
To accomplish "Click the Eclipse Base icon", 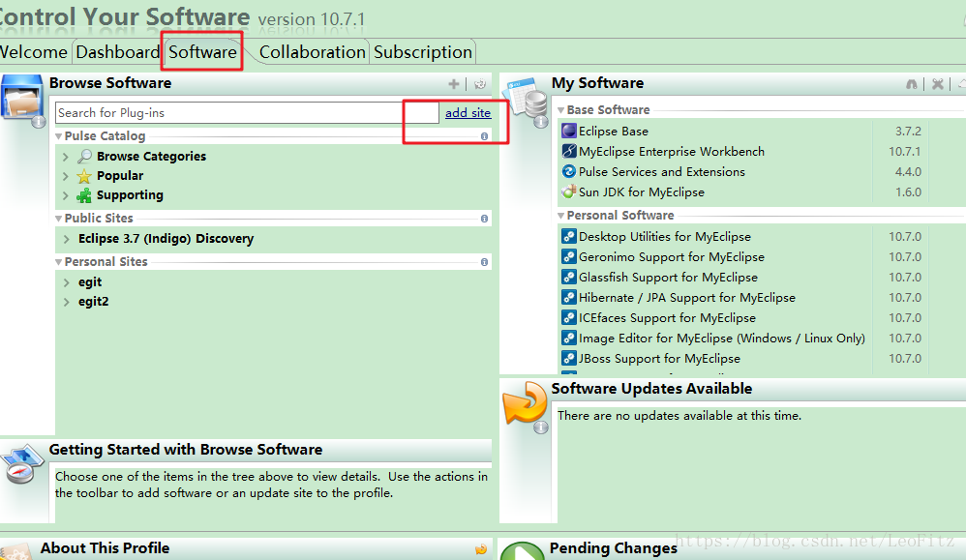I will coord(569,131).
